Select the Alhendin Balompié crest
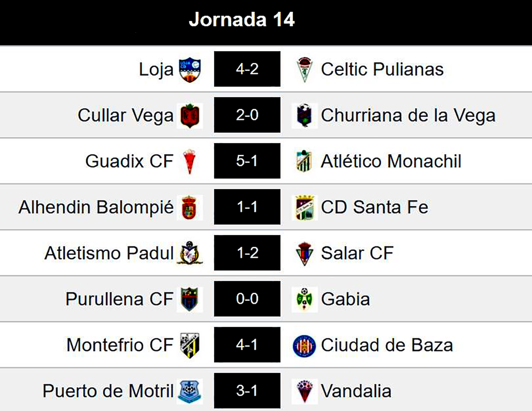532x411 pixels. tap(190, 207)
